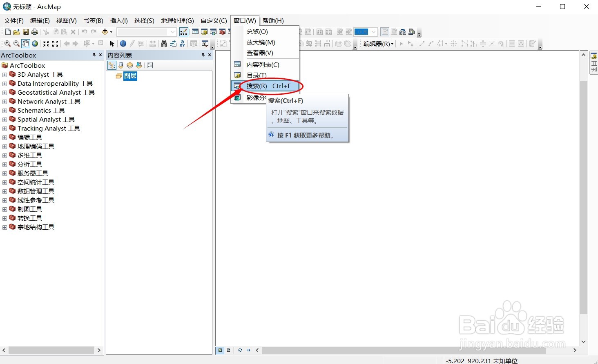Click the Add Data plus icon

coord(105,32)
